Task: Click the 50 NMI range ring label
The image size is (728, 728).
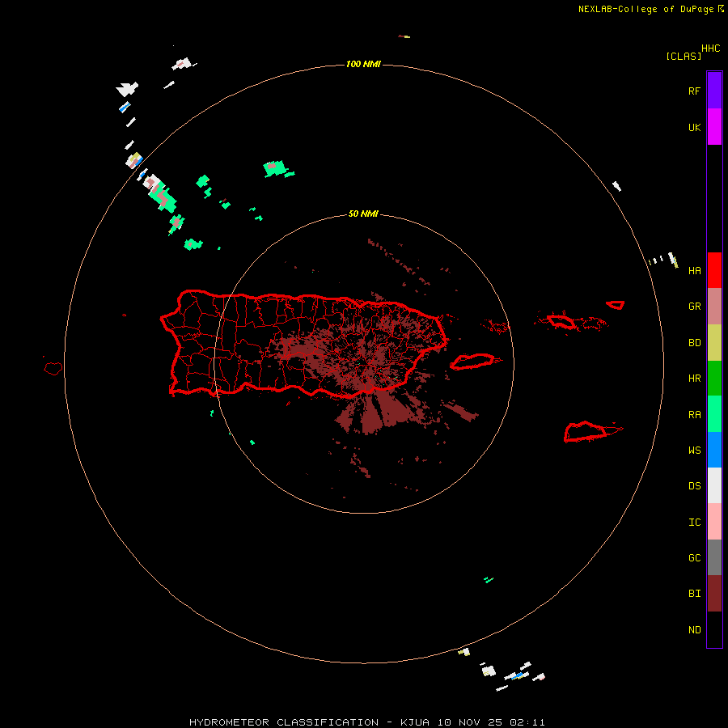Action: click(363, 214)
